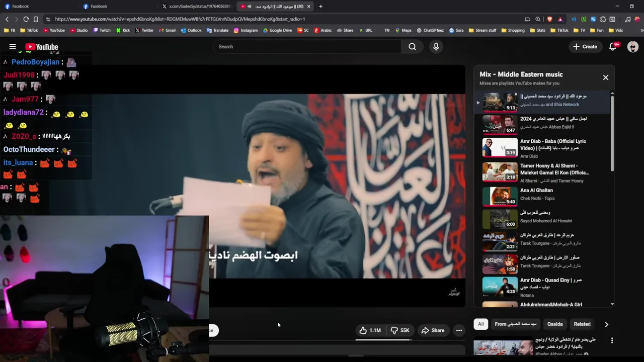Open the Stats bookmarks folder

537,30
